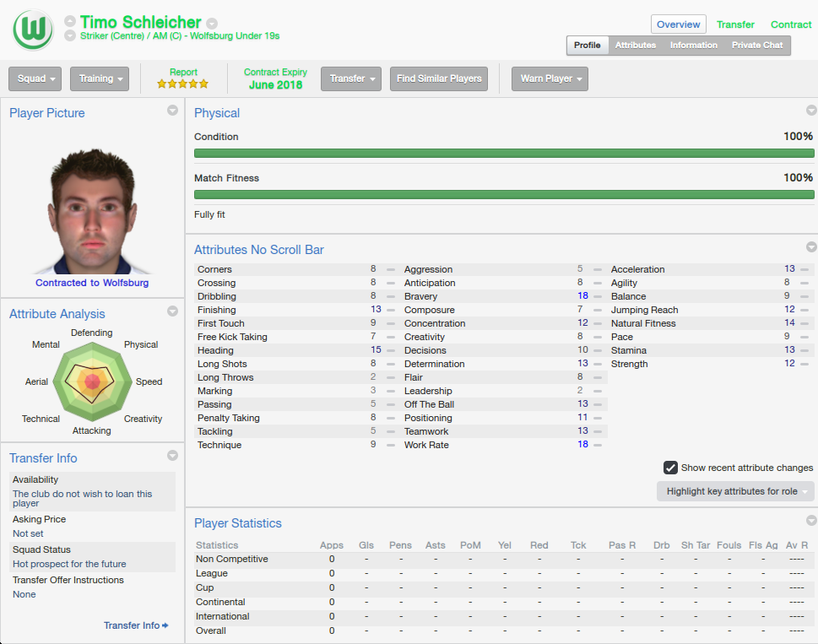Open the menu arrow after Timo Schleicher

coord(212,24)
